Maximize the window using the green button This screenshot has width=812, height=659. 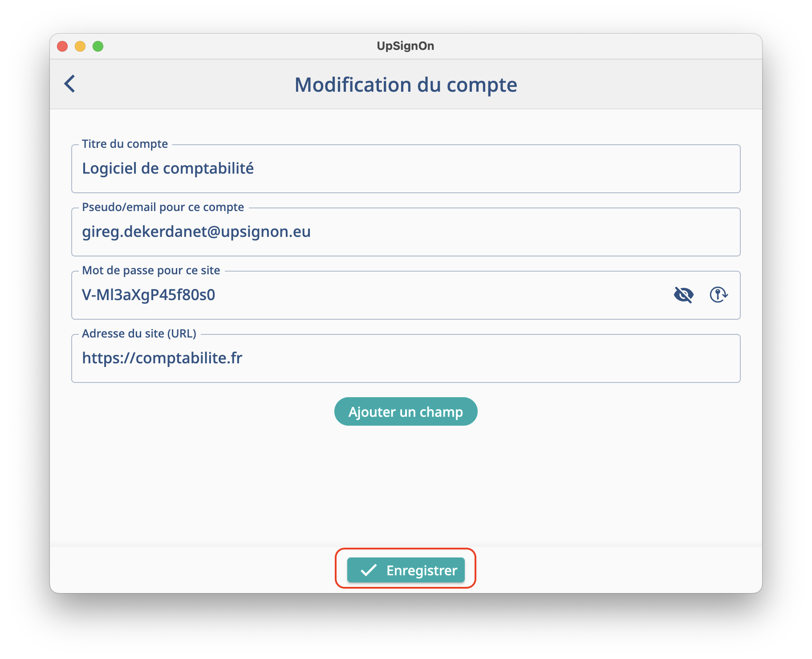coord(98,46)
